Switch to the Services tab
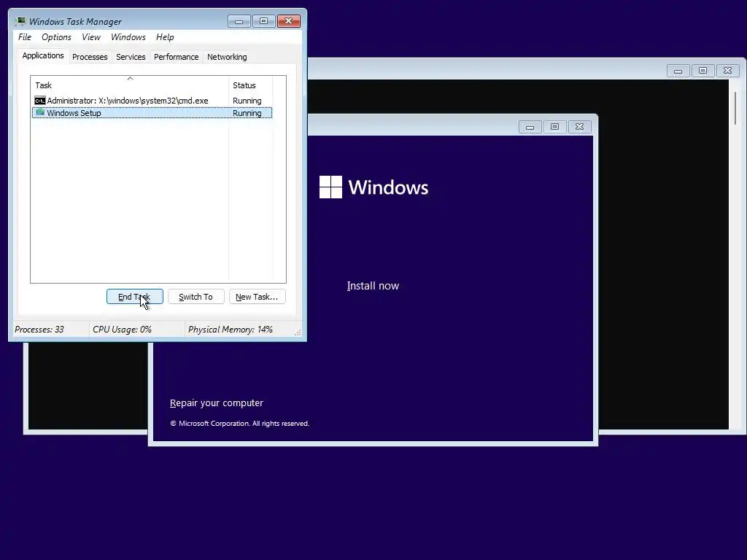 [x=131, y=57]
